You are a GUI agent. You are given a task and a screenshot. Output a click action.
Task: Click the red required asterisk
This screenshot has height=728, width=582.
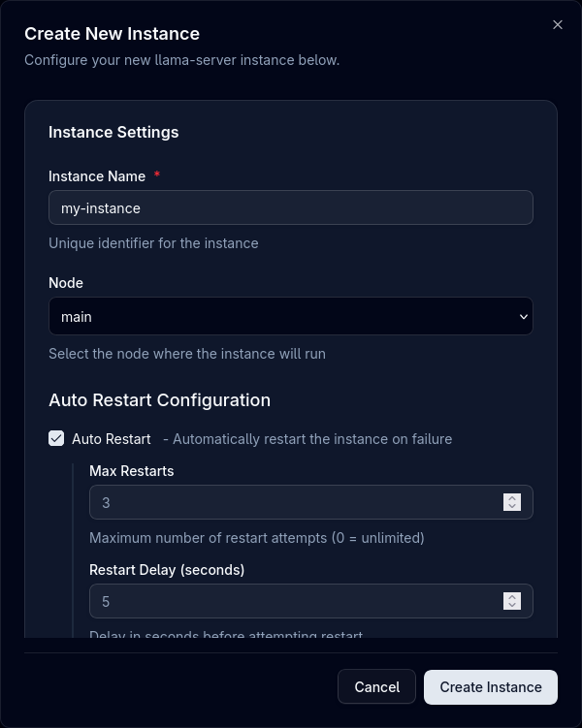tap(157, 175)
